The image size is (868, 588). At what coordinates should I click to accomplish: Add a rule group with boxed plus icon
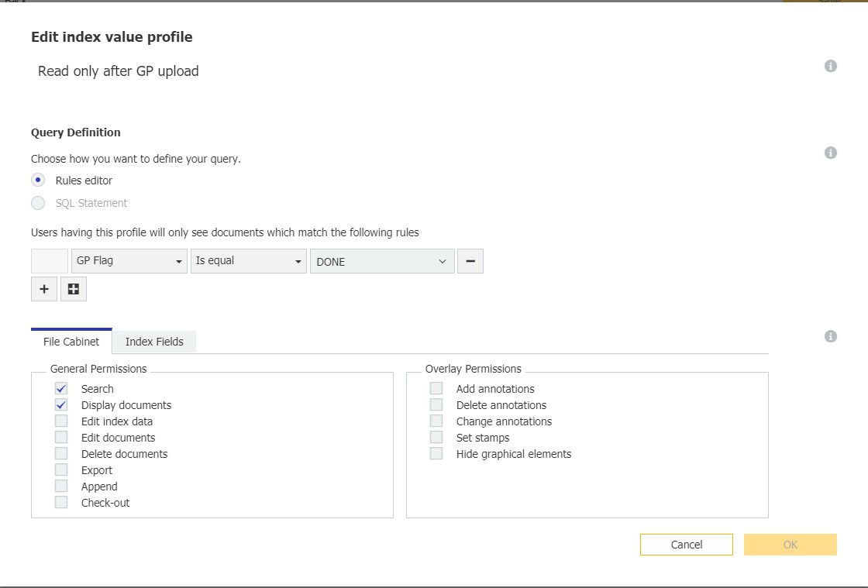[74, 289]
